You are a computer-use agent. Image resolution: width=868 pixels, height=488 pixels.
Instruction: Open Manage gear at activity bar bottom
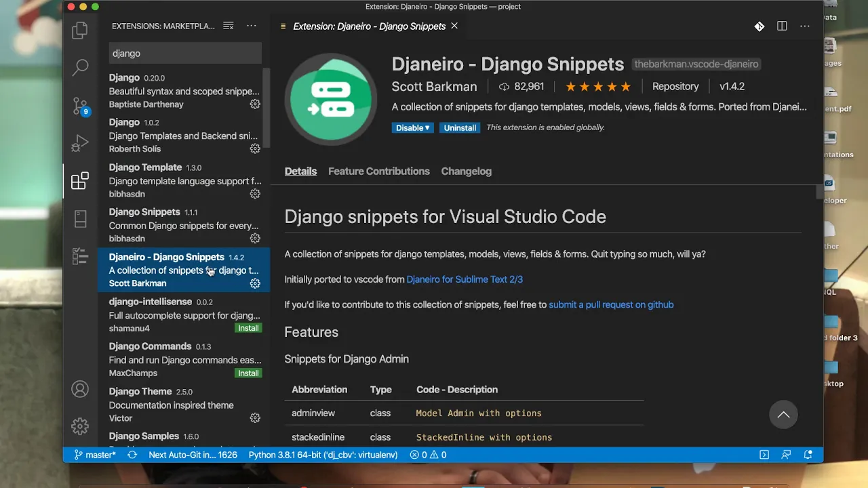point(80,426)
